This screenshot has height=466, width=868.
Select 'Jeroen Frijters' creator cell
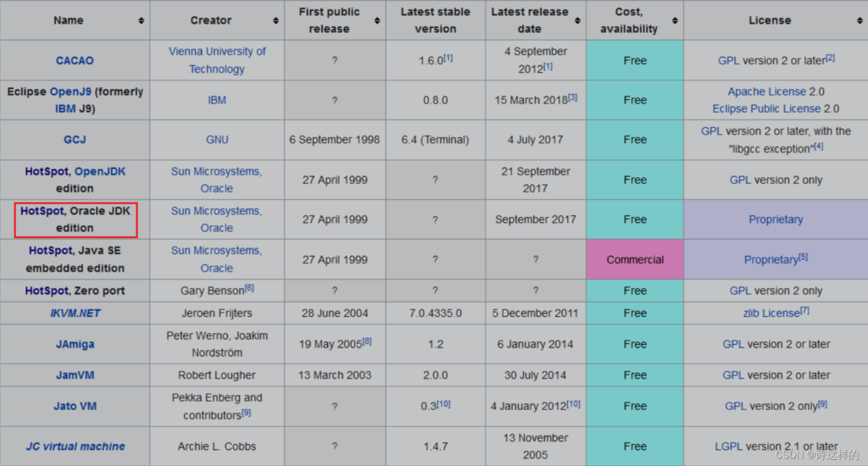(217, 313)
